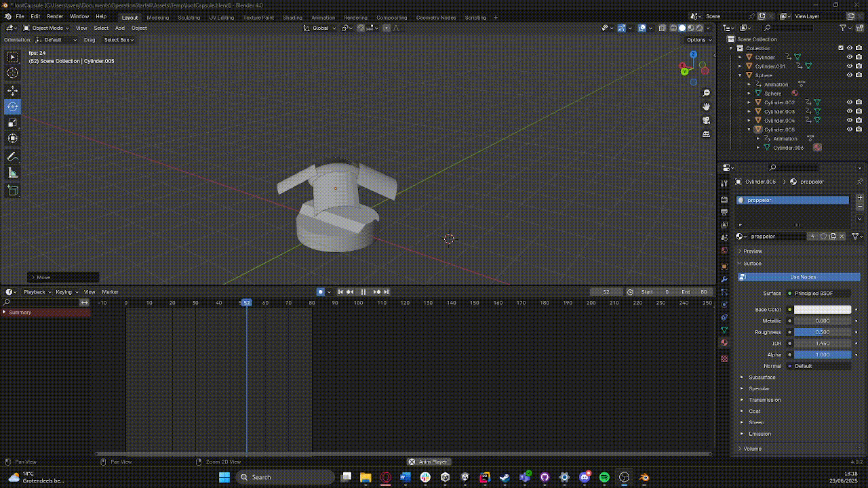
Task: Click the Use Nodes button
Action: coord(802,277)
